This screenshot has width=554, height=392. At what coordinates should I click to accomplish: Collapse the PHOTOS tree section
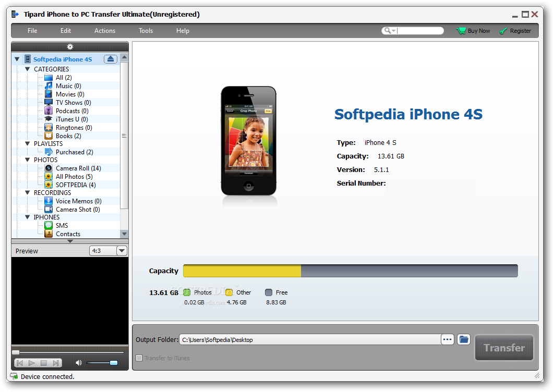(27, 160)
